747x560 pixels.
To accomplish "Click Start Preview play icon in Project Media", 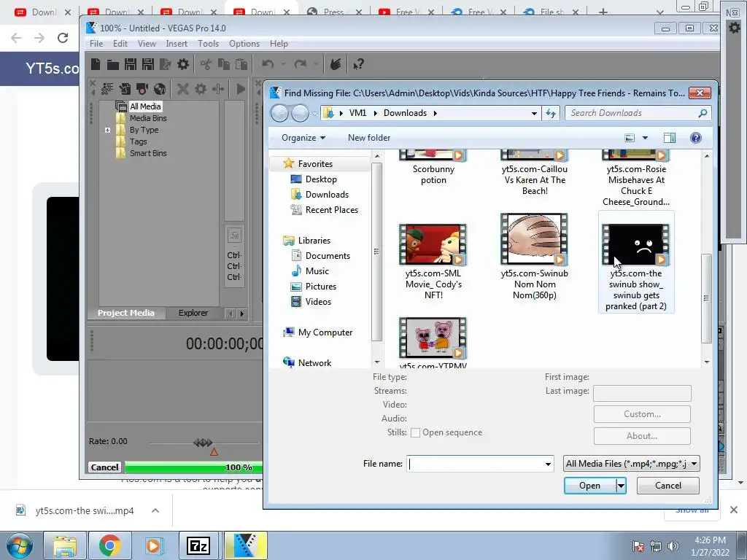I will [241, 88].
